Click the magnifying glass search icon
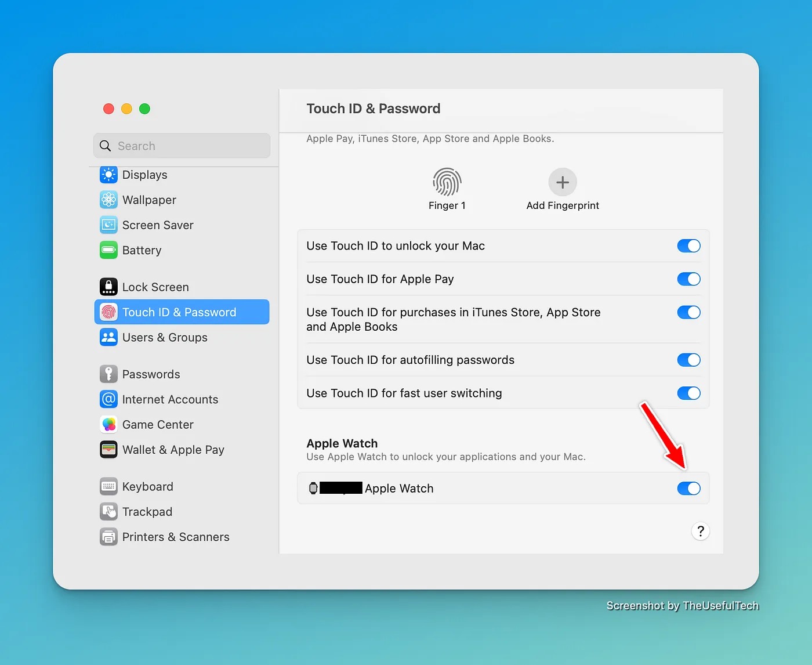The width and height of the screenshot is (812, 665). tap(106, 146)
